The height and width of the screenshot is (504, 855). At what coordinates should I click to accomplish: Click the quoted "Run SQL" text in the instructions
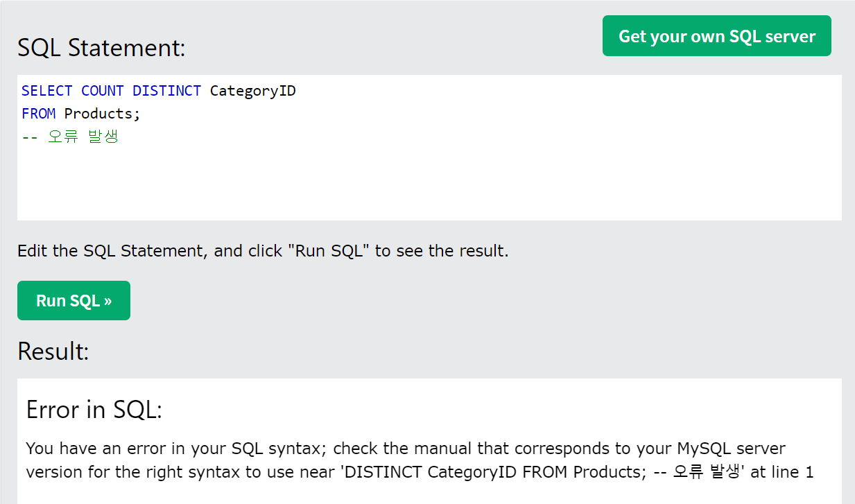tap(329, 251)
